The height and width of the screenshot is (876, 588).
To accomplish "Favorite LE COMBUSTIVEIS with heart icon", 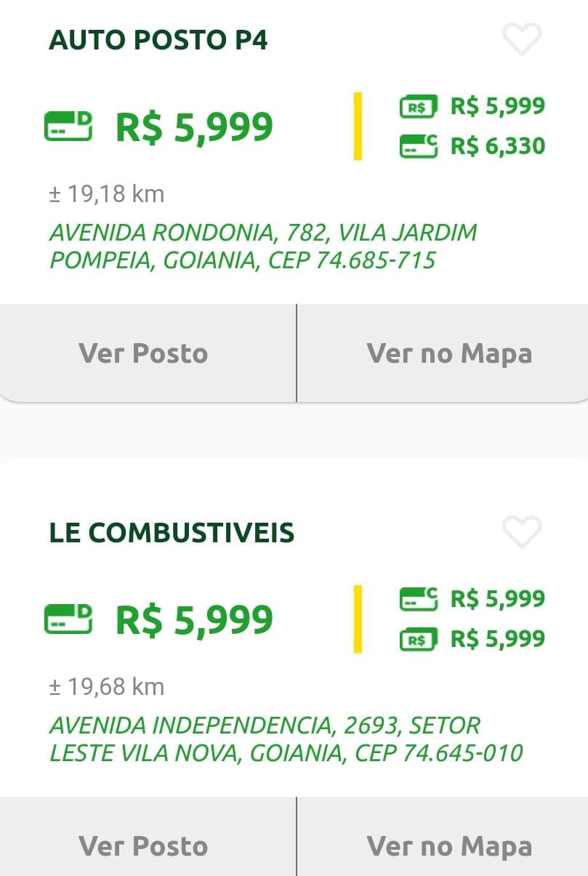I will 522,532.
